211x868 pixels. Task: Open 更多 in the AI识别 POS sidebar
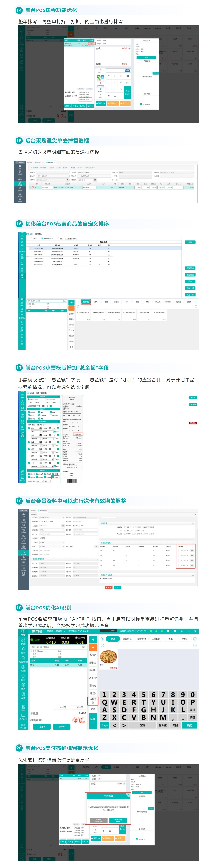click(x=23, y=687)
